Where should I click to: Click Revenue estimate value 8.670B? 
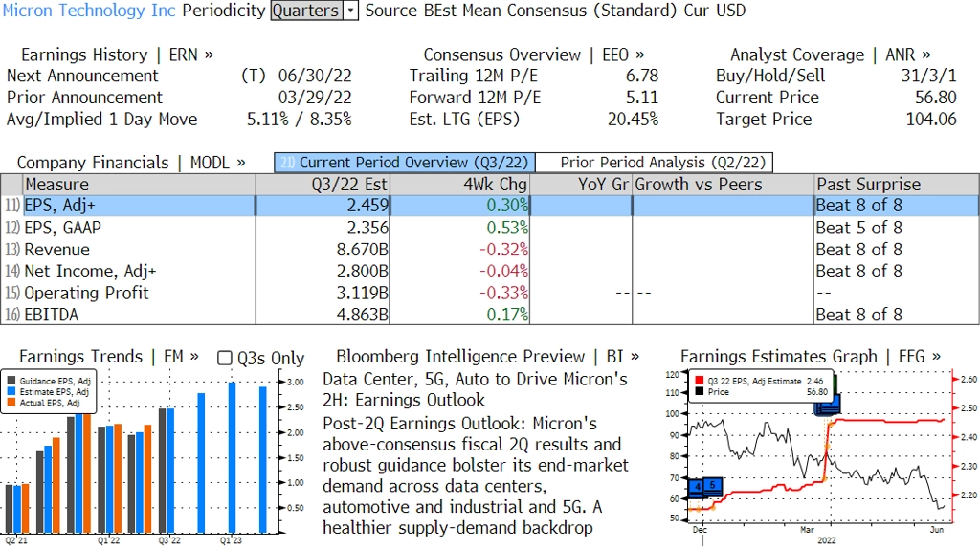tap(363, 250)
